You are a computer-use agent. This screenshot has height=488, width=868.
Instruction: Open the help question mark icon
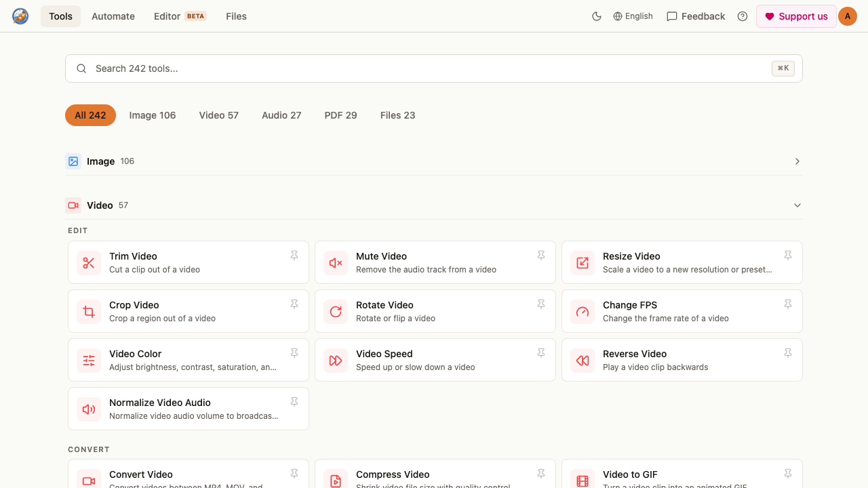(743, 16)
